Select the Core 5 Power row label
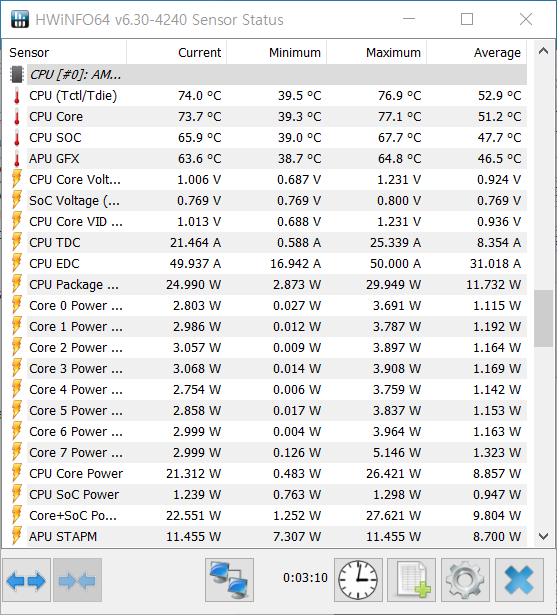Image resolution: width=557 pixels, height=615 pixels. tap(76, 410)
